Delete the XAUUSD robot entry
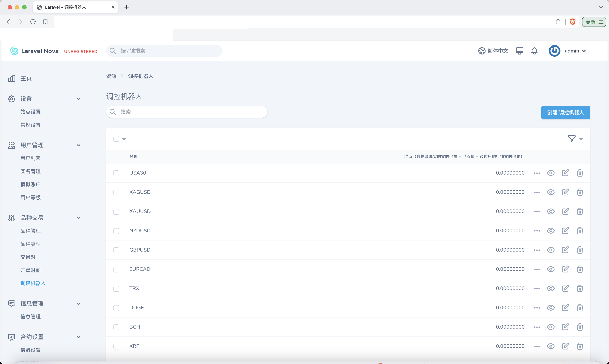The width and height of the screenshot is (609, 364). (x=580, y=211)
